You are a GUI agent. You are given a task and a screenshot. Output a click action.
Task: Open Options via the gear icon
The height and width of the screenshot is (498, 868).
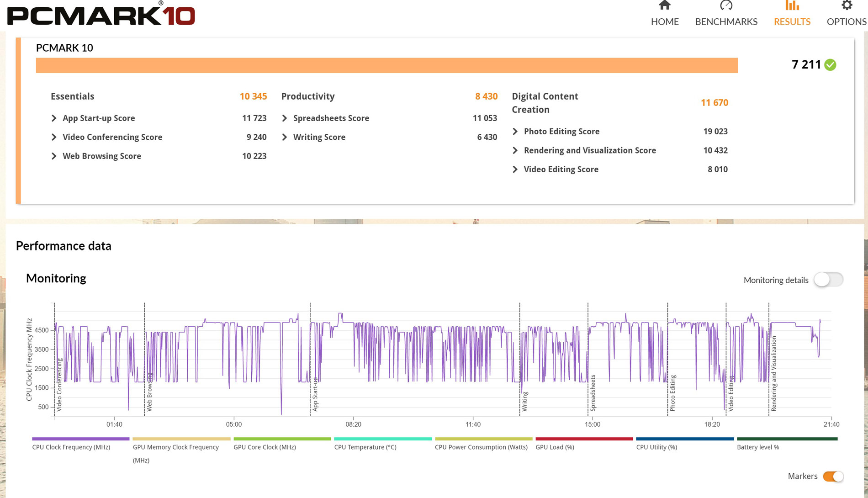(x=847, y=6)
